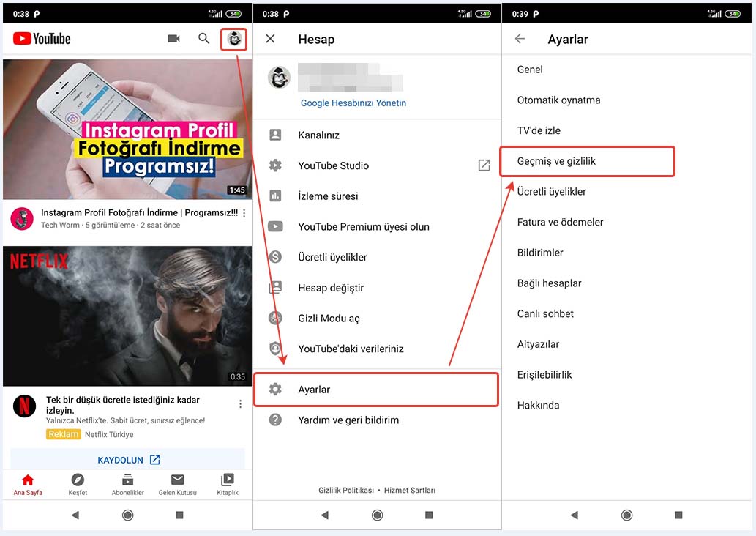Open the Keşfet explore tab

coord(78,483)
